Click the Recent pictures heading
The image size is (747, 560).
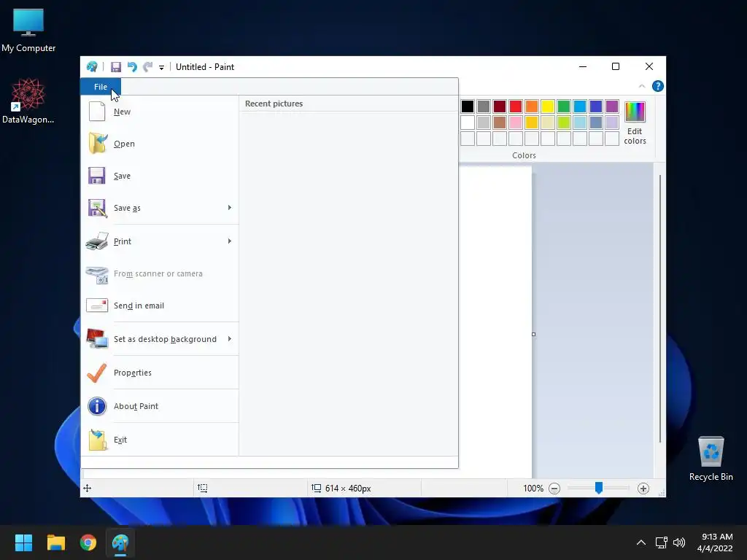pyautogui.click(x=274, y=104)
